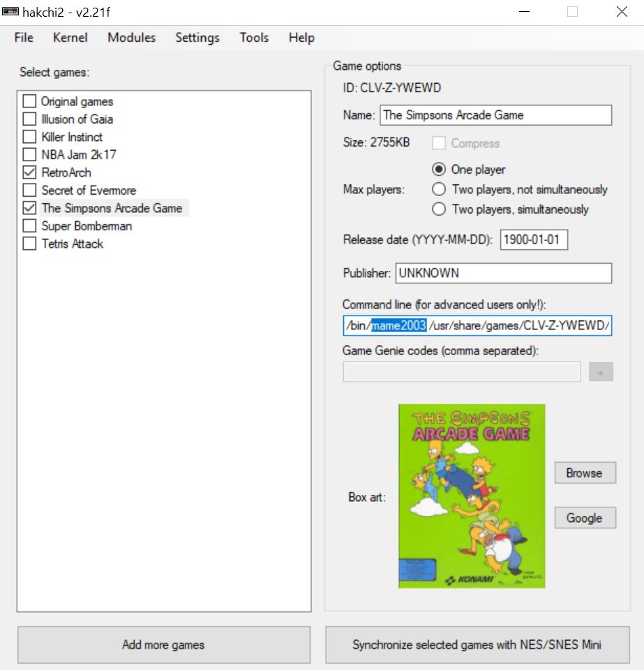The height and width of the screenshot is (670, 644).
Task: Select Super Bomberman in the games list
Action: click(87, 225)
